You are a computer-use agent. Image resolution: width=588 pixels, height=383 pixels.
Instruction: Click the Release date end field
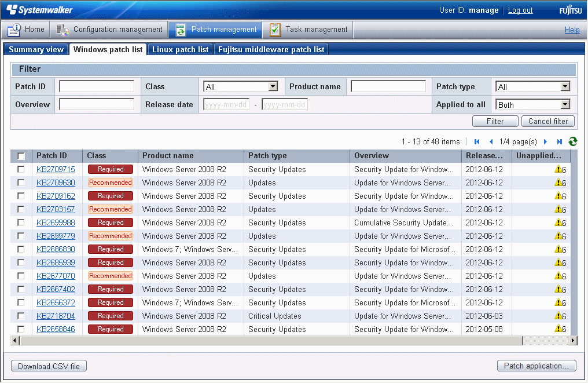click(x=285, y=104)
